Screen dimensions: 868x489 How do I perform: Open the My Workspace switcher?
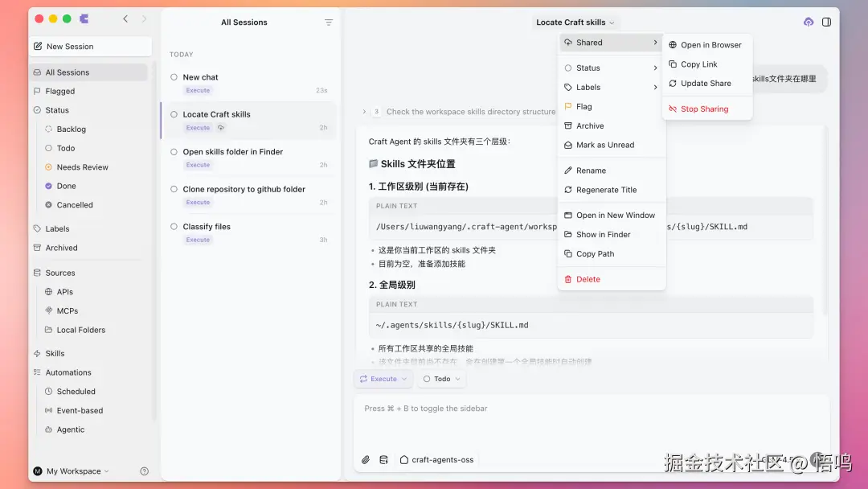click(x=72, y=471)
